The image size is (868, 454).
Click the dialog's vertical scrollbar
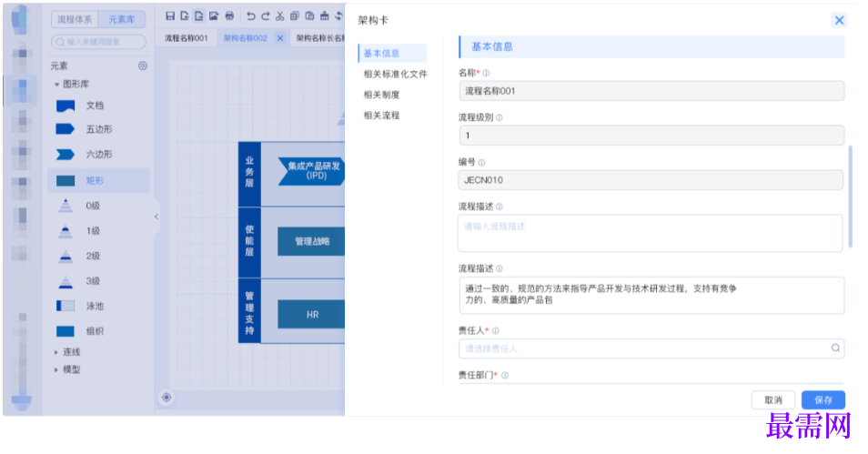click(852, 196)
